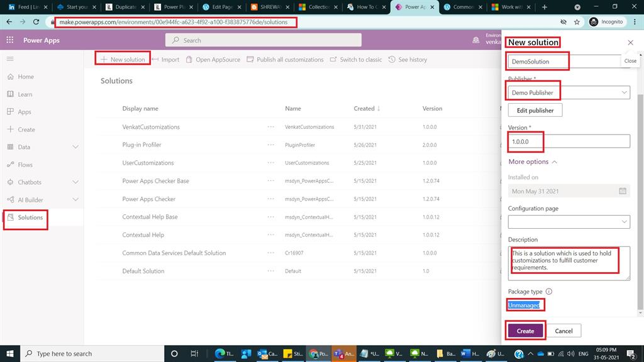Collapse the sidebar with the hamburger icon
Image resolution: width=644 pixels, height=362 pixels.
[10, 60]
